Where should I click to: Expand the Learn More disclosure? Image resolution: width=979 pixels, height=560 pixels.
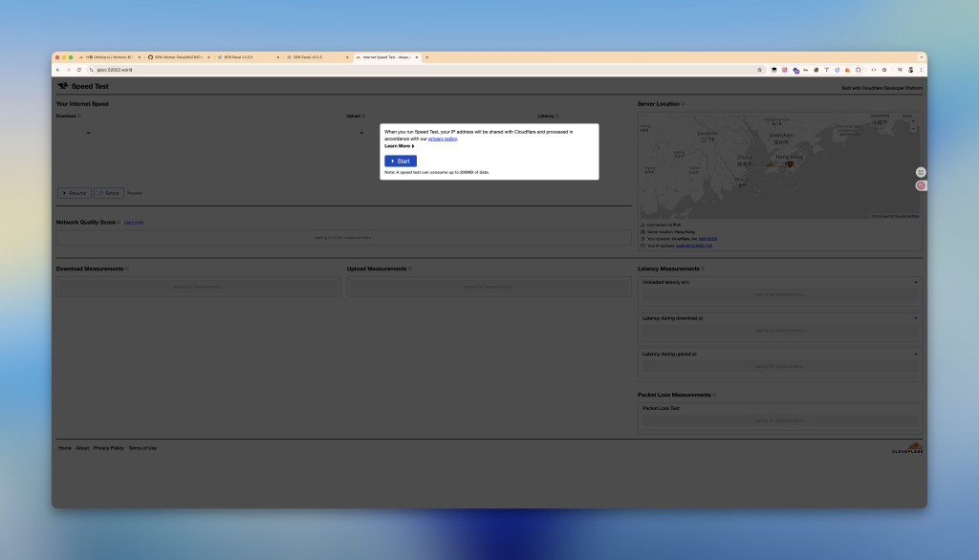pos(399,146)
